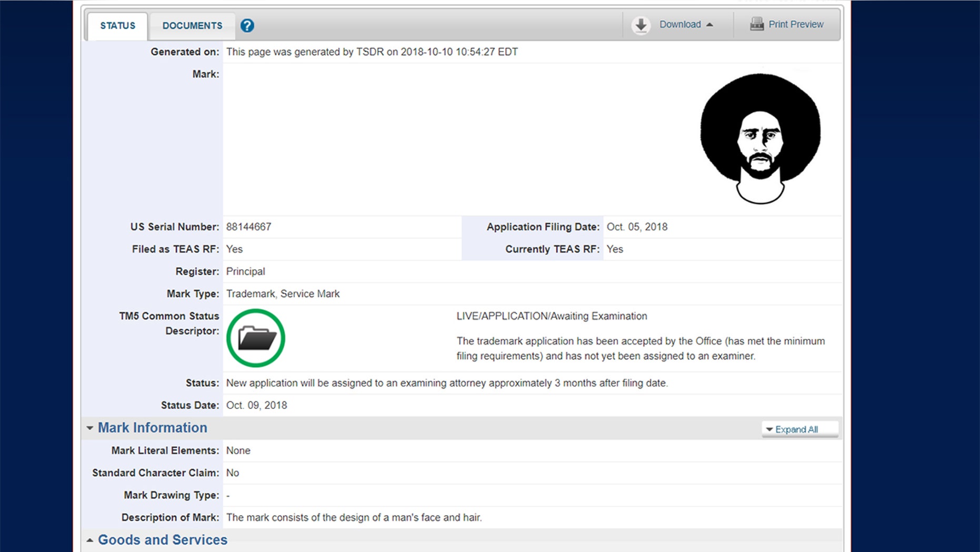Click the trademark accepted by Office description
Viewport: 980px width, 552px height.
(x=641, y=349)
